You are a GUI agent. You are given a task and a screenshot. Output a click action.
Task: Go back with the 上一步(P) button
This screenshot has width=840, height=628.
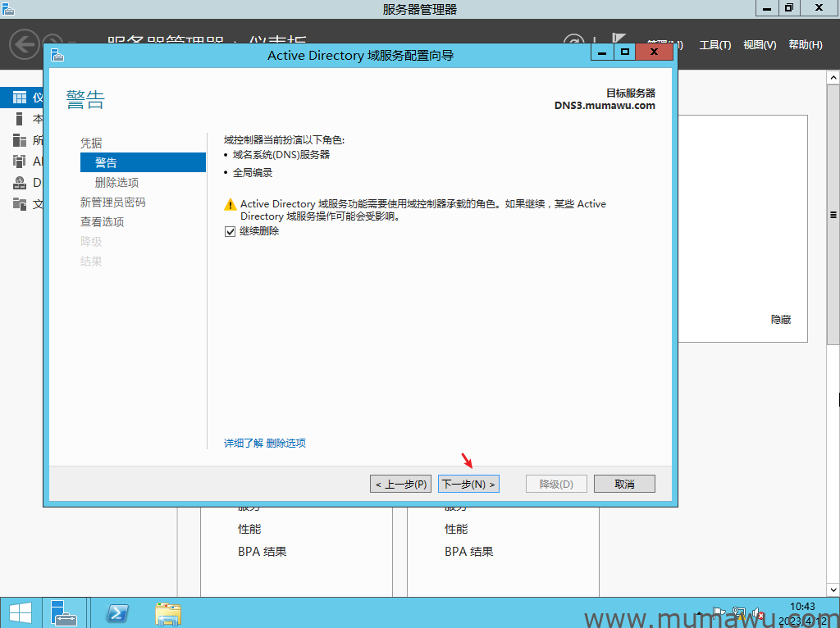[x=400, y=484]
